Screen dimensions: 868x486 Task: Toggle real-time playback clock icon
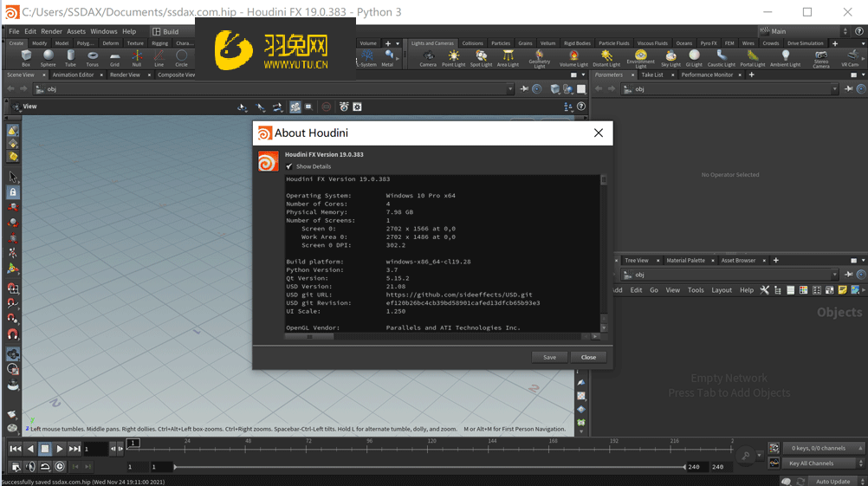60,467
